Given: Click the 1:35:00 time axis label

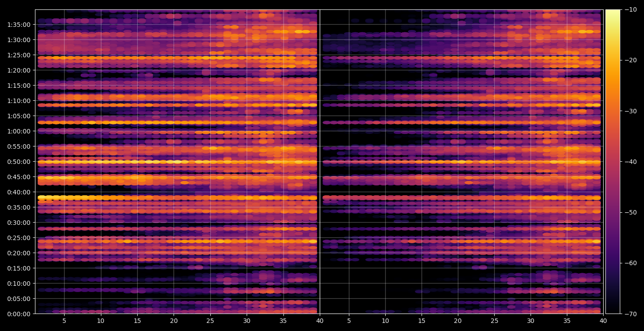Looking at the screenshot, I should click(x=19, y=25).
